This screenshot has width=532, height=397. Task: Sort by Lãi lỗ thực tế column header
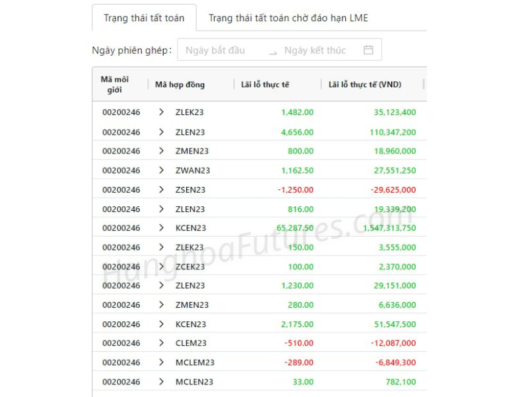click(x=265, y=84)
